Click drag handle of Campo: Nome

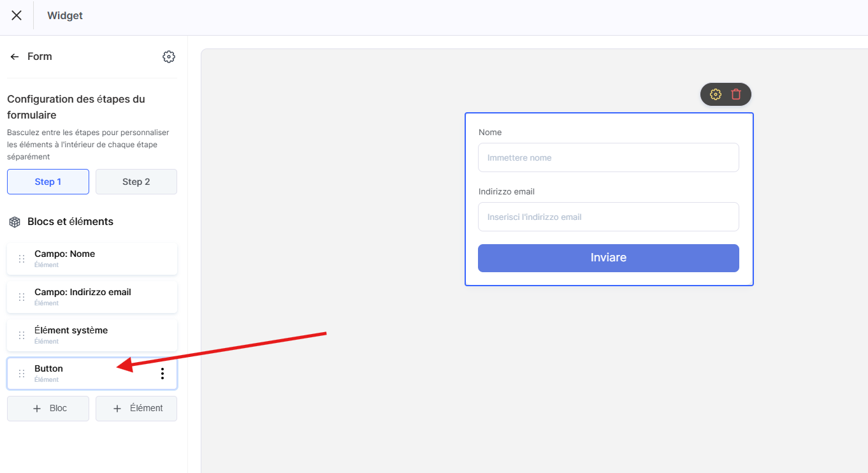coord(22,259)
